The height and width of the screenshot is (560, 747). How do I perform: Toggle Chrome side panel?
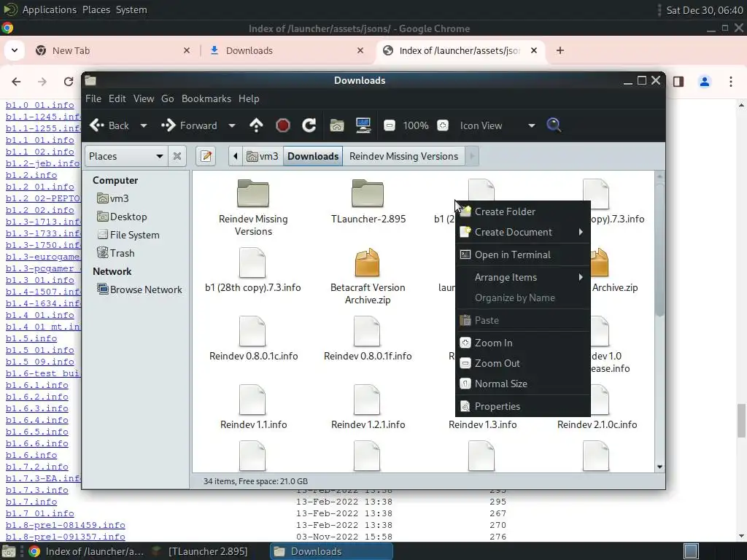(x=678, y=82)
